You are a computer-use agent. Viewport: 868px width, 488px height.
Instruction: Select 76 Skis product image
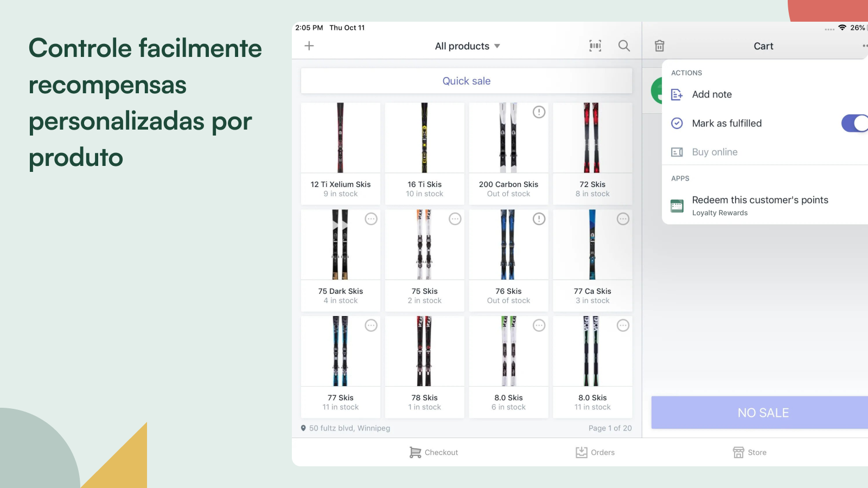509,245
